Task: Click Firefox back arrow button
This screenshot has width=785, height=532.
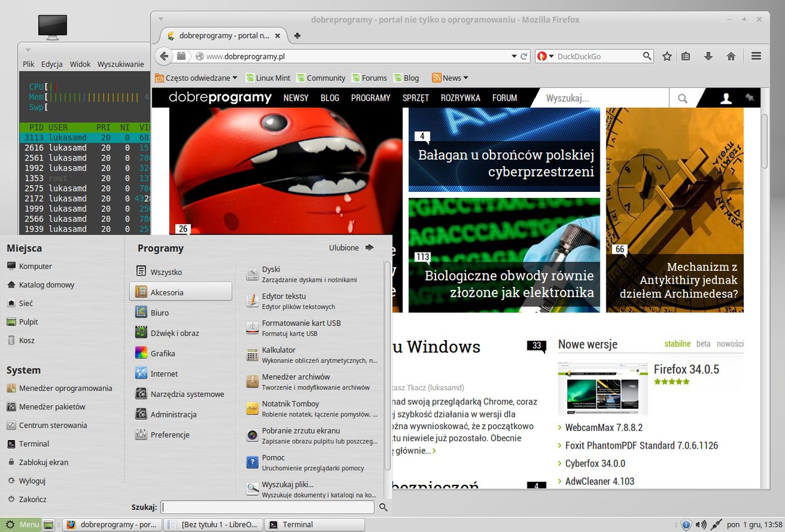Action: click(164, 56)
